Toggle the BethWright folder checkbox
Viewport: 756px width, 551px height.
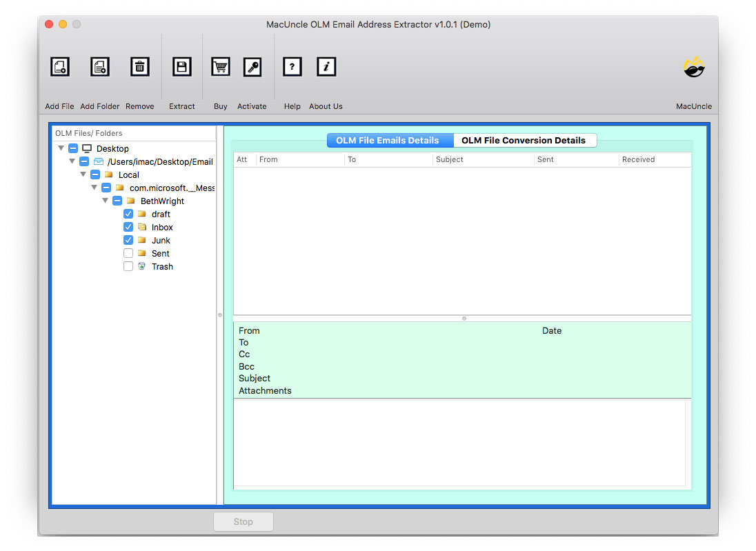[117, 201]
